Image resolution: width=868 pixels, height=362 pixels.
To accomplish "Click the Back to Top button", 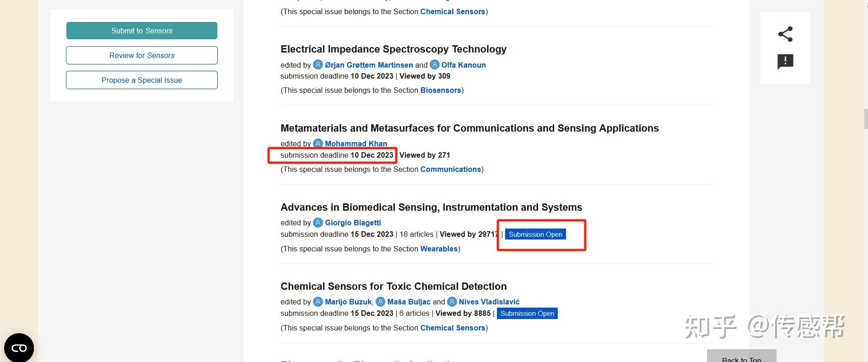I will click(741, 357).
